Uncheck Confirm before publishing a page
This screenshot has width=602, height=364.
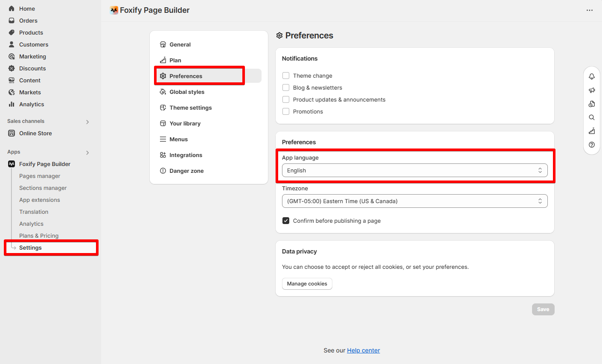pos(286,221)
